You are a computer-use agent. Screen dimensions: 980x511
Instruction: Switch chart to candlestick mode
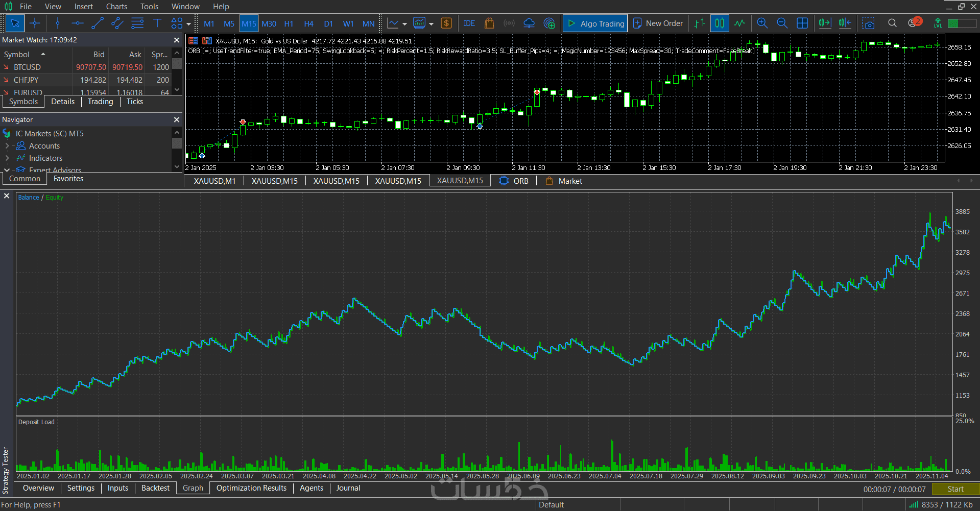[x=720, y=23]
